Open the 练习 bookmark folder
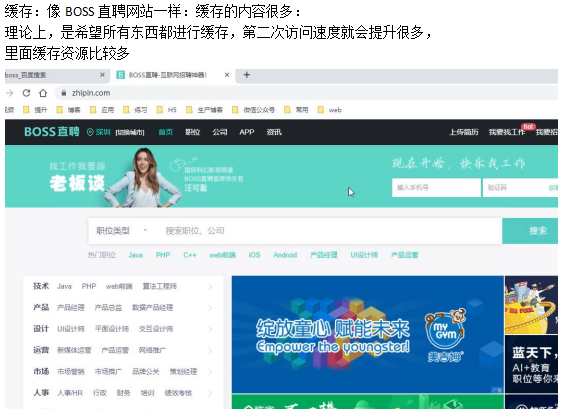The width and height of the screenshot is (567, 419). [x=135, y=110]
